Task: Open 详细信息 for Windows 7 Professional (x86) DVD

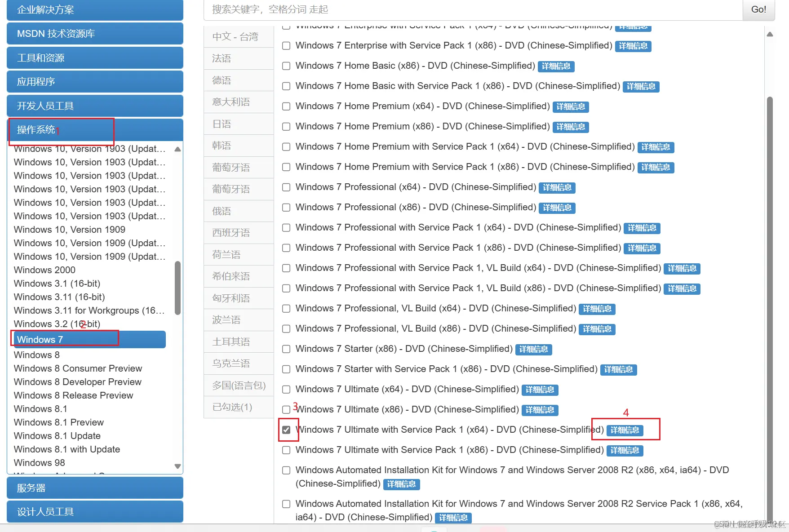Action: pos(557,208)
